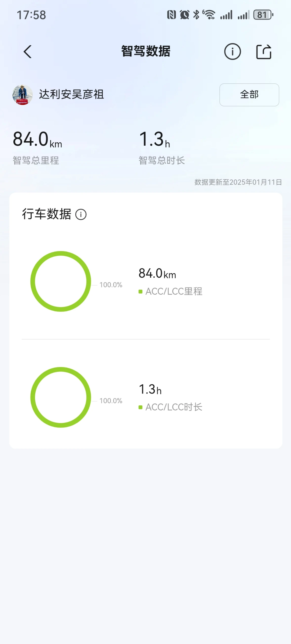Image resolution: width=291 pixels, height=644 pixels.
Task: Open the info icon in header
Action: (x=232, y=52)
